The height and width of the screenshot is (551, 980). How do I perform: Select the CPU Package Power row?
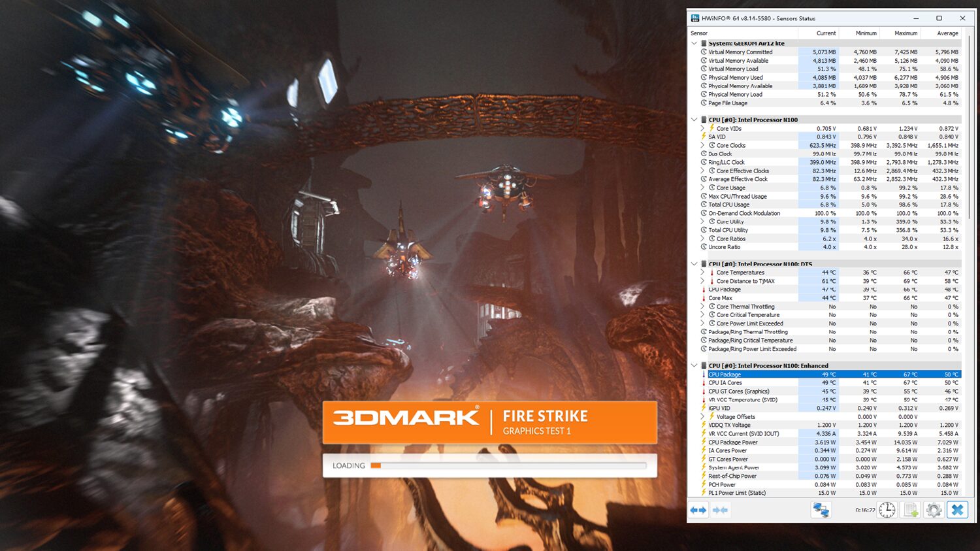pos(830,442)
